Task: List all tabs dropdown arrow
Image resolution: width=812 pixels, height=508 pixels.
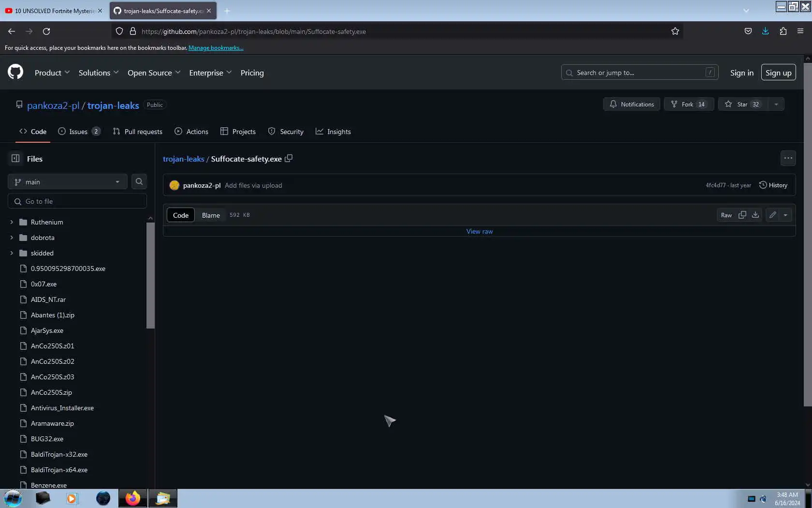Action: (x=746, y=11)
